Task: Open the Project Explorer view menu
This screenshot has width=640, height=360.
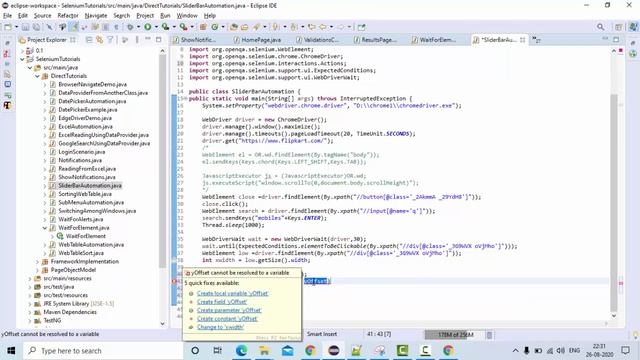Action: tap(137, 40)
